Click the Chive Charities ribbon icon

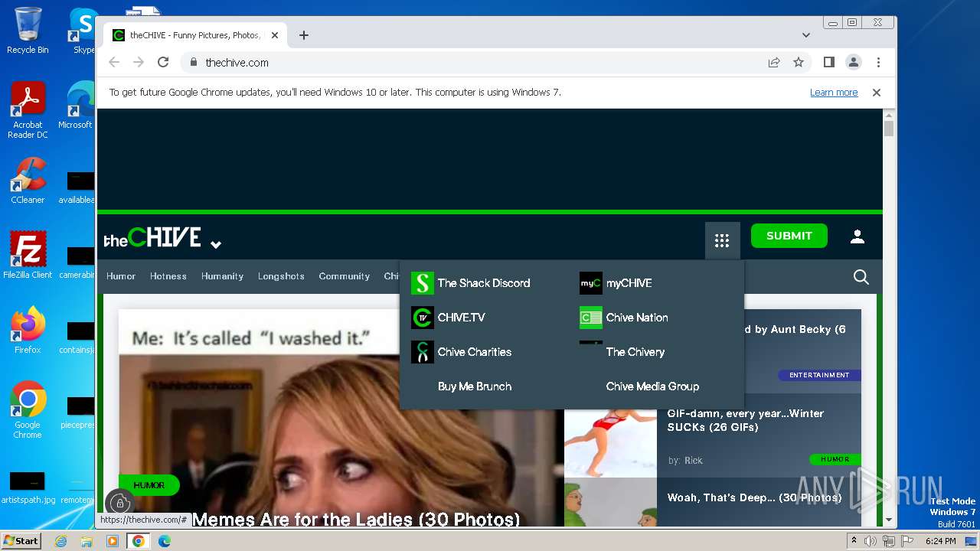pyautogui.click(x=423, y=352)
